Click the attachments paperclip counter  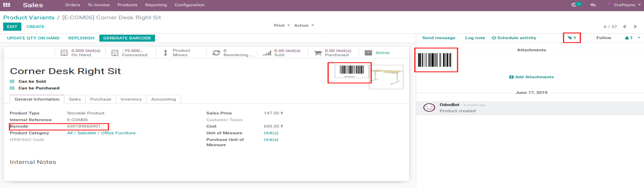pos(572,38)
